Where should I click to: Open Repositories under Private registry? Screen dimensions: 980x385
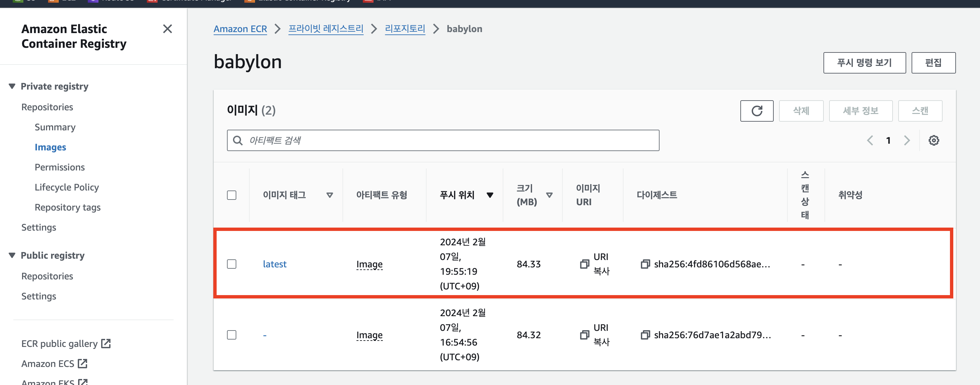pos(47,107)
